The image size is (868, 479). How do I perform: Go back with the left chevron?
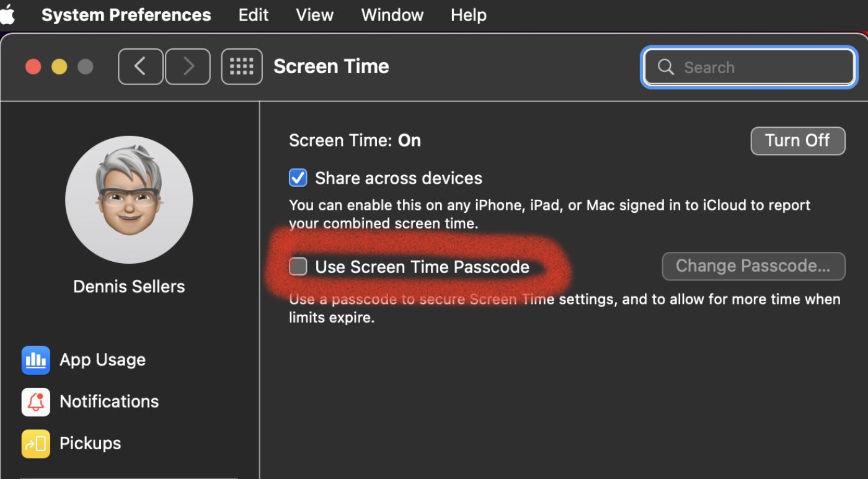click(141, 66)
